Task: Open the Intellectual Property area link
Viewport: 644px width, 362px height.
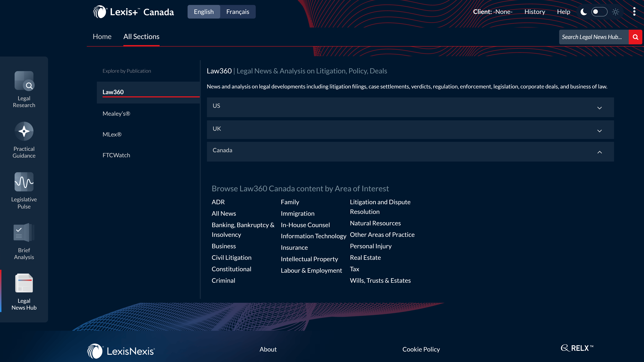Action: [309, 259]
